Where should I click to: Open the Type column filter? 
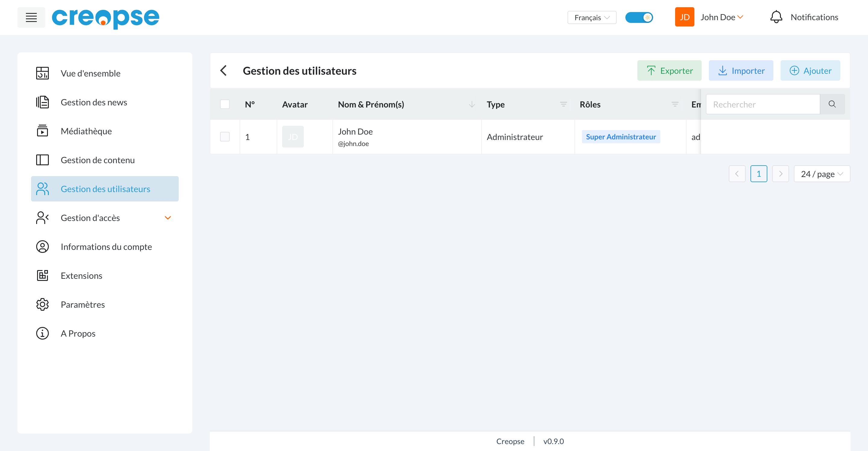tap(563, 104)
